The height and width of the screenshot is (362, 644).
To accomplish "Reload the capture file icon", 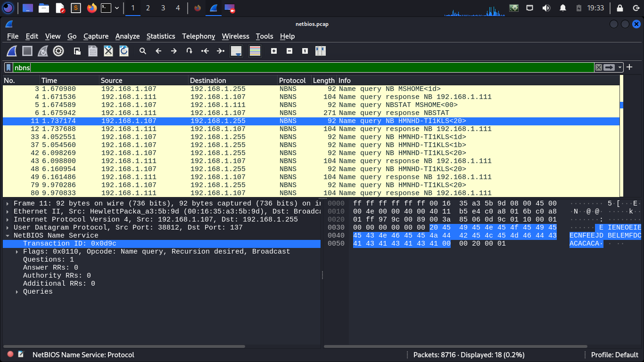I will 124,51.
